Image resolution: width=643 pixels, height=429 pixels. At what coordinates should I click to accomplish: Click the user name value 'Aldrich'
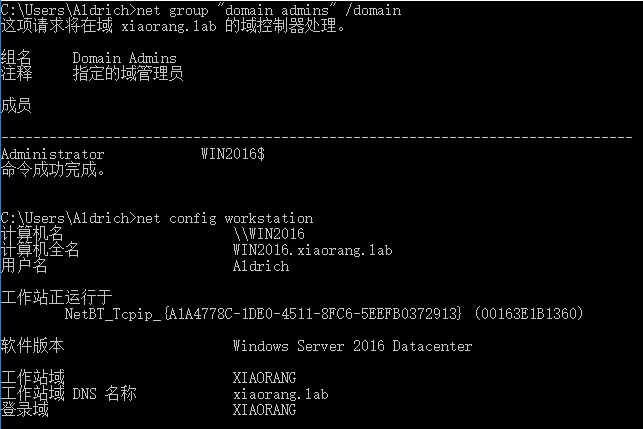point(261,266)
